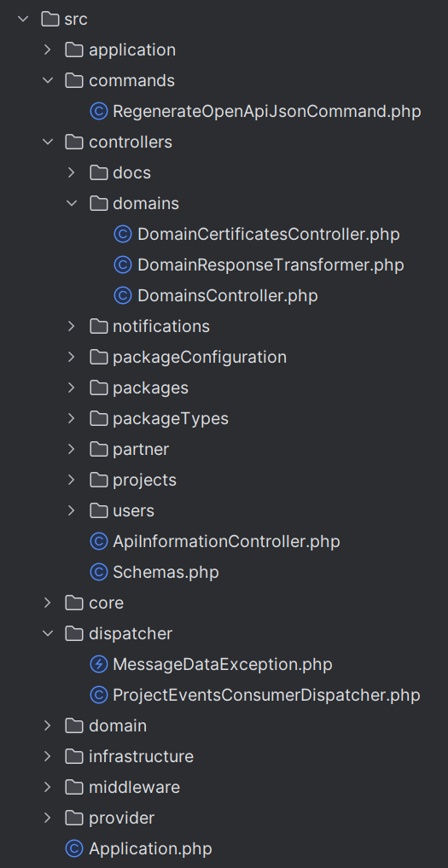Viewport: 448px width, 868px height.
Task: Click the folder icon next to packageTypes
Action: (99, 418)
